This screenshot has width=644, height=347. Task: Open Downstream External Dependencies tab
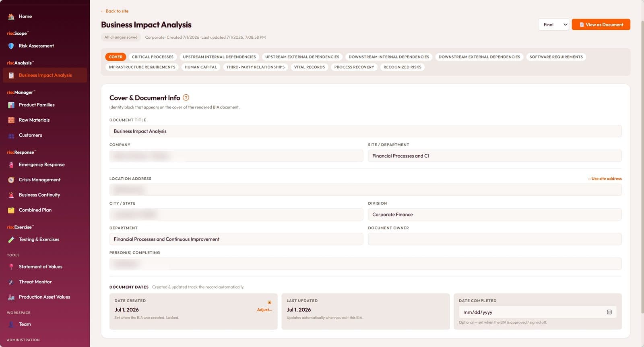[479, 57]
